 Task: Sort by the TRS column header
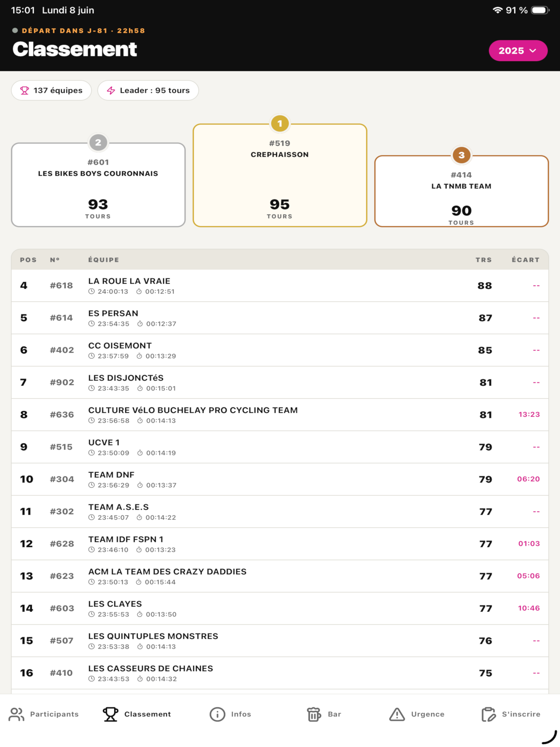[483, 260]
